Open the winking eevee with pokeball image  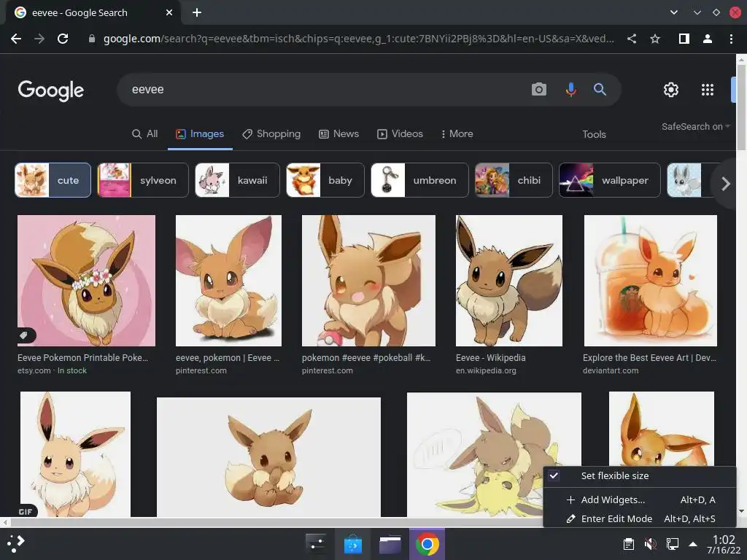pos(368,281)
